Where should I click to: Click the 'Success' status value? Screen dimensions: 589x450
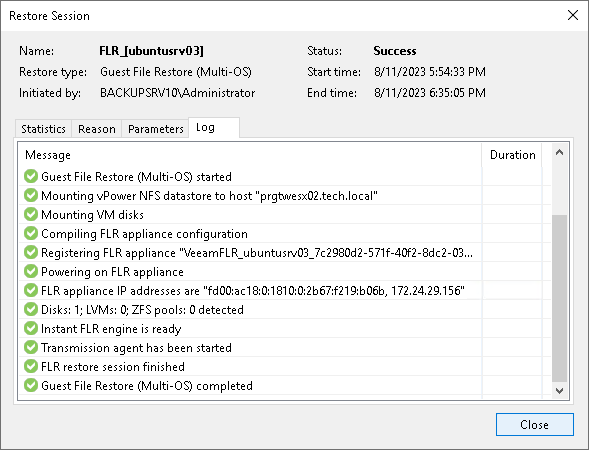(395, 51)
